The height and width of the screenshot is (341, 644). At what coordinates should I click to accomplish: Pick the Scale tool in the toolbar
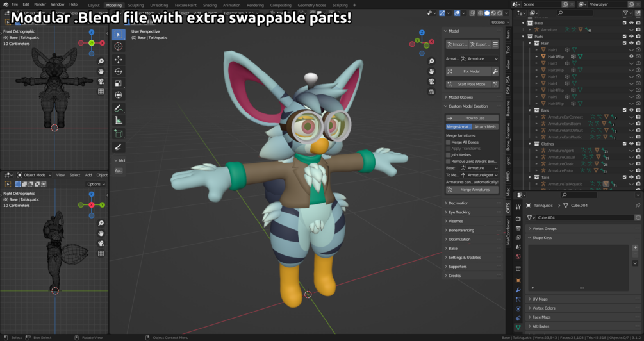point(119,83)
